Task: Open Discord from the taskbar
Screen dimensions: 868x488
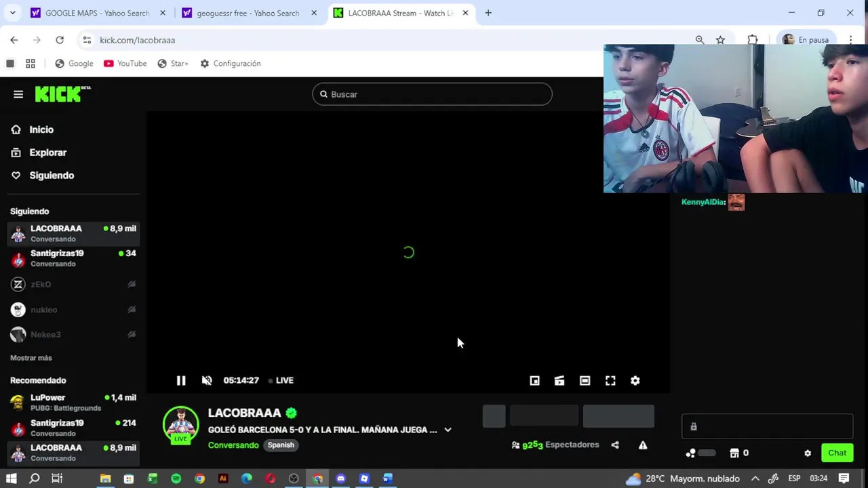Action: pos(340,479)
